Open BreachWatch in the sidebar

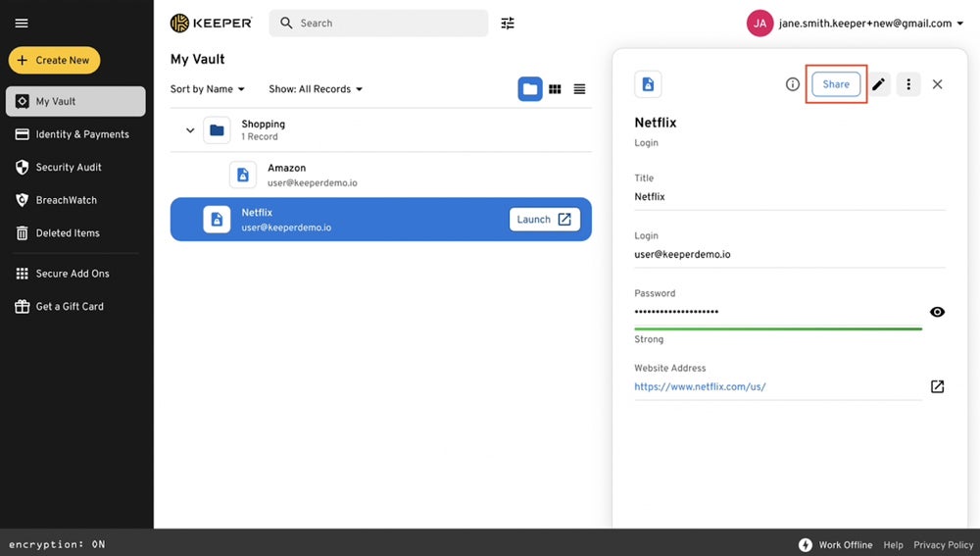(x=66, y=200)
